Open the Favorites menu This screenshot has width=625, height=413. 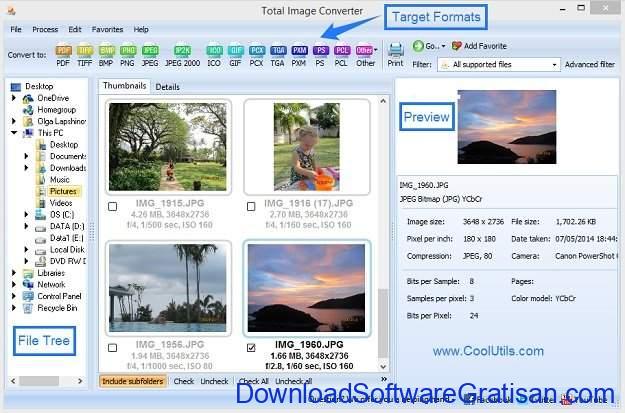107,30
